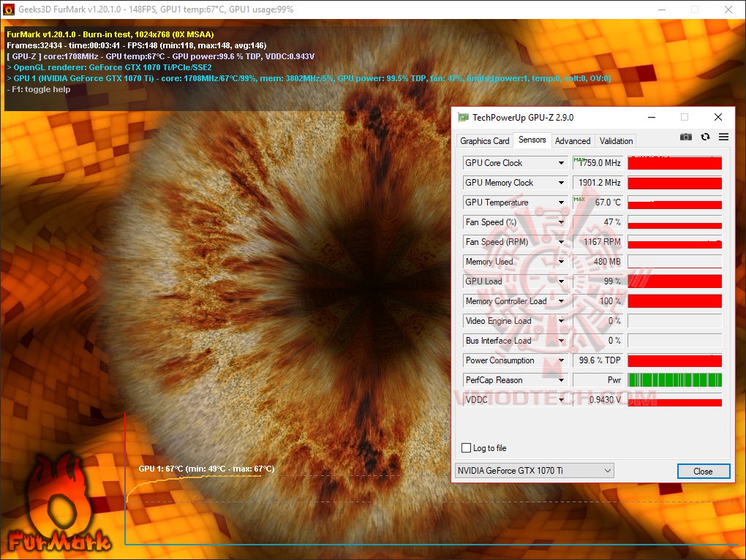Open the GPU Load sensor dropdown
The height and width of the screenshot is (560, 746).
pyautogui.click(x=562, y=281)
